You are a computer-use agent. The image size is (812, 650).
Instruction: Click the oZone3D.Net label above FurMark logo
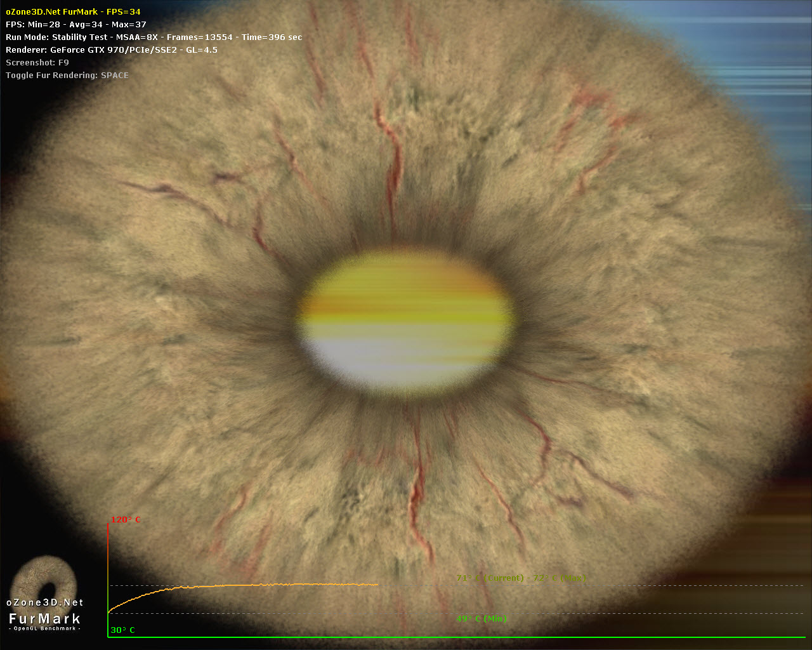click(x=45, y=602)
